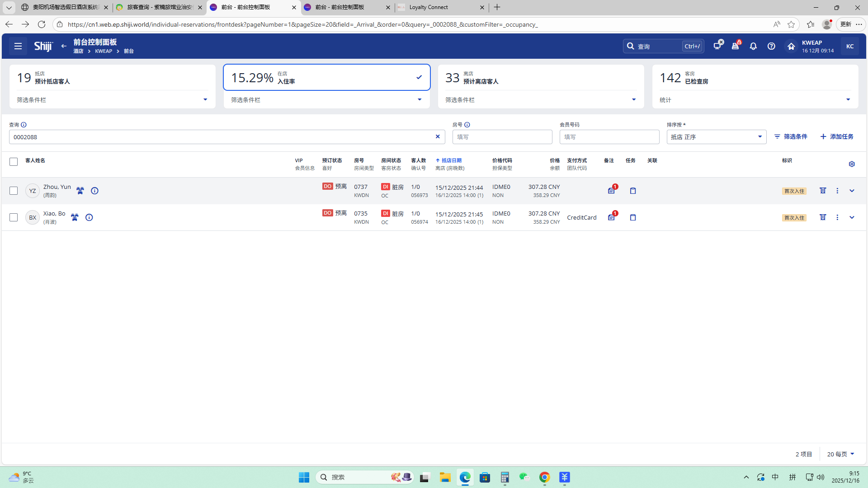Click the notification bell icon
The width and height of the screenshot is (868, 488).
[753, 46]
